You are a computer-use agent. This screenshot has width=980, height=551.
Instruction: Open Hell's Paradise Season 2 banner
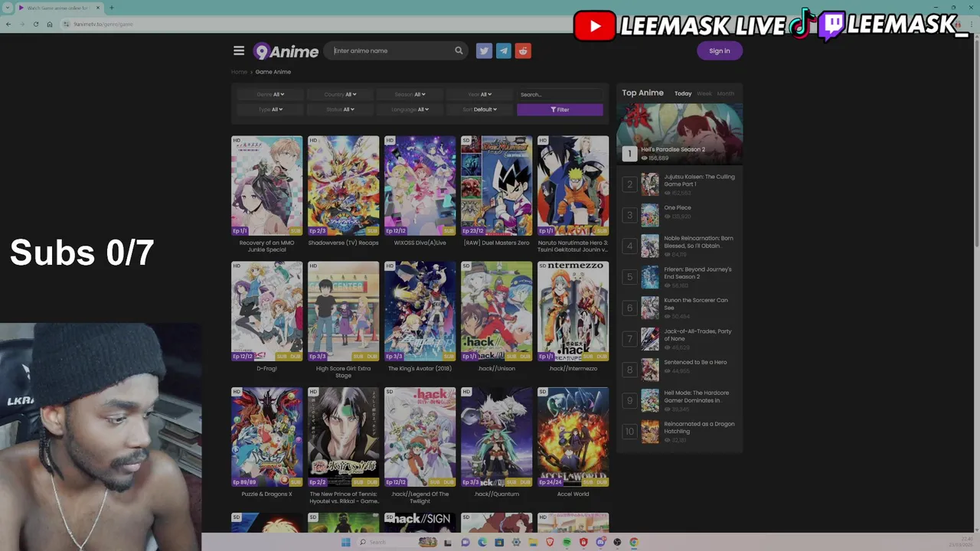click(x=680, y=133)
